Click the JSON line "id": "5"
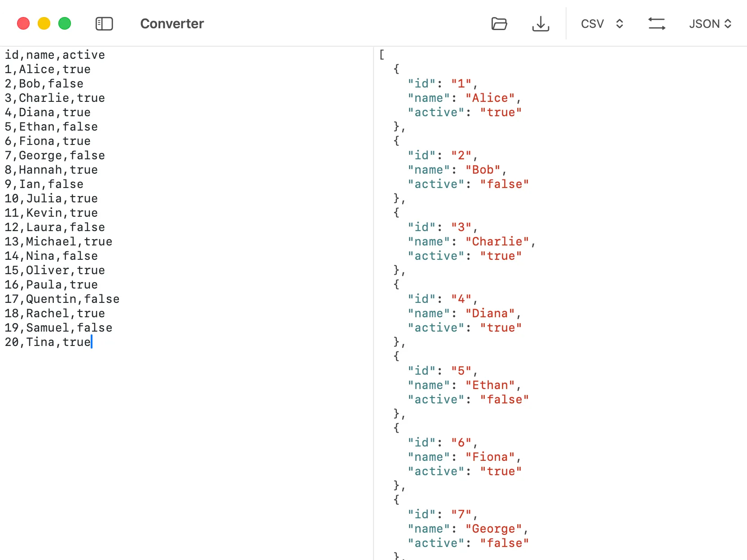747x560 pixels. (443, 371)
